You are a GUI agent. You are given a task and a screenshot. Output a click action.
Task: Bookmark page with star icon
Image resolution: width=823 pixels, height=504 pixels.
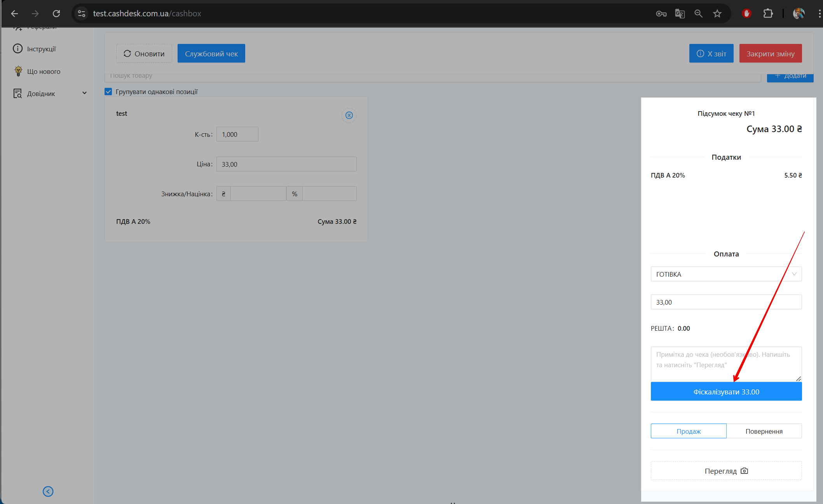point(717,14)
